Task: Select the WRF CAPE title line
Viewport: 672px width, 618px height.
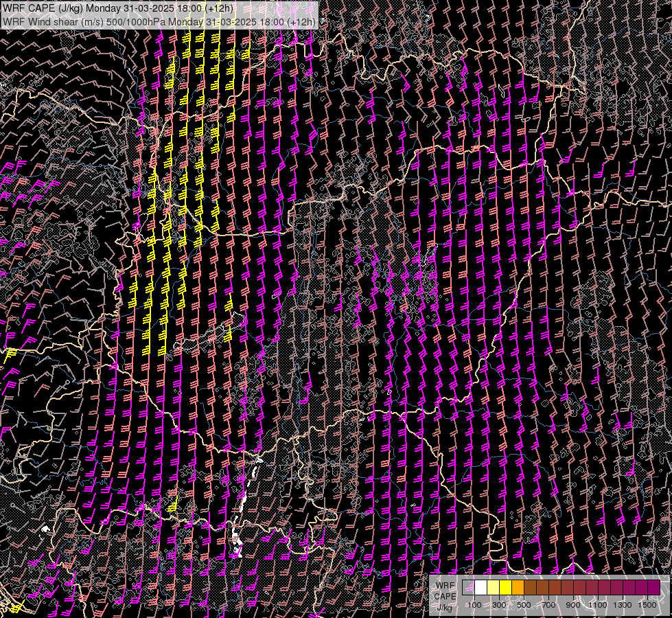Action: pos(118,8)
